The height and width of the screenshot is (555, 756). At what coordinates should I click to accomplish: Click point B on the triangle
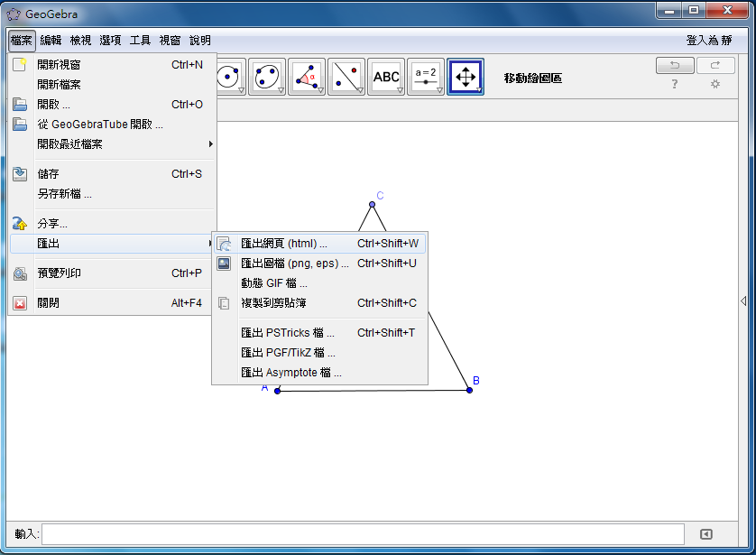point(470,390)
